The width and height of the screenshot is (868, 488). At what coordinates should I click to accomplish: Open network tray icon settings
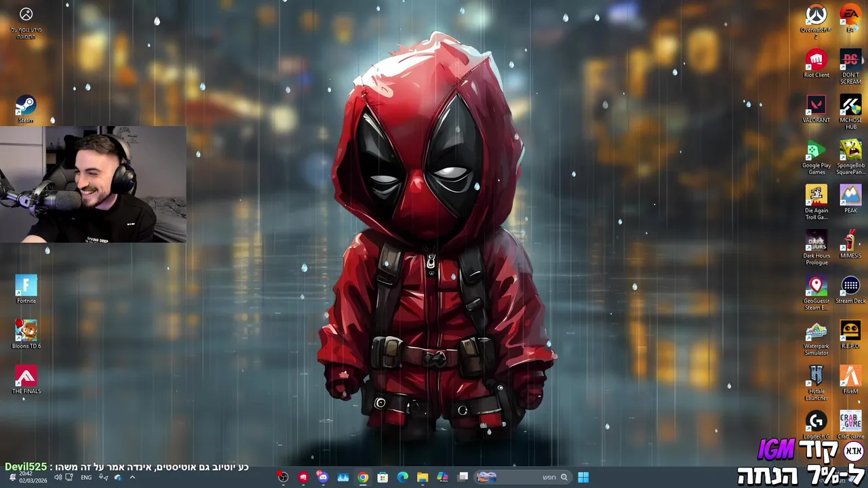(x=69, y=477)
